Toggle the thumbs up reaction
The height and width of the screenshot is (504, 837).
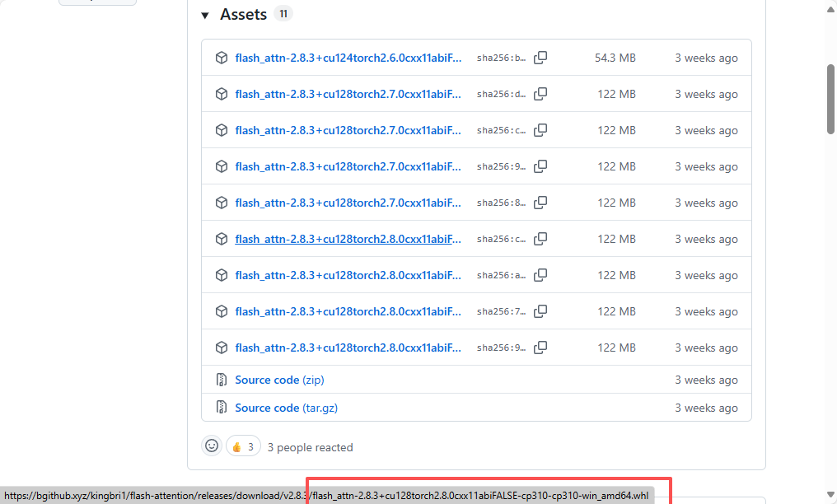point(243,446)
